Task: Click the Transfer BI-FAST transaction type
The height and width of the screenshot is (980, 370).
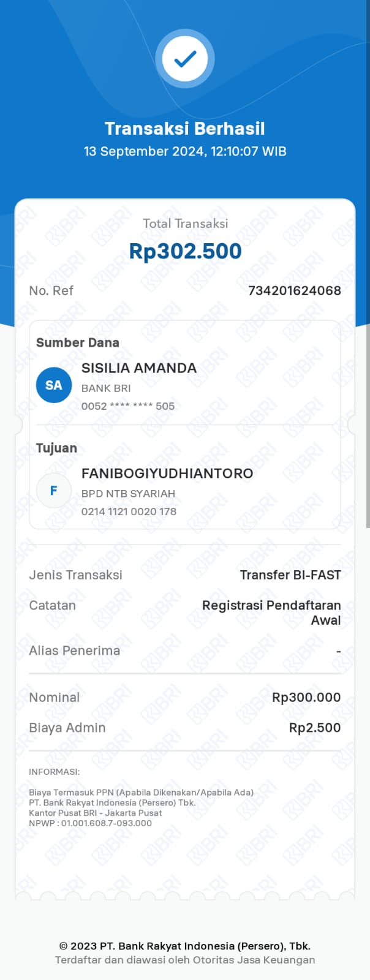Action: (290, 575)
